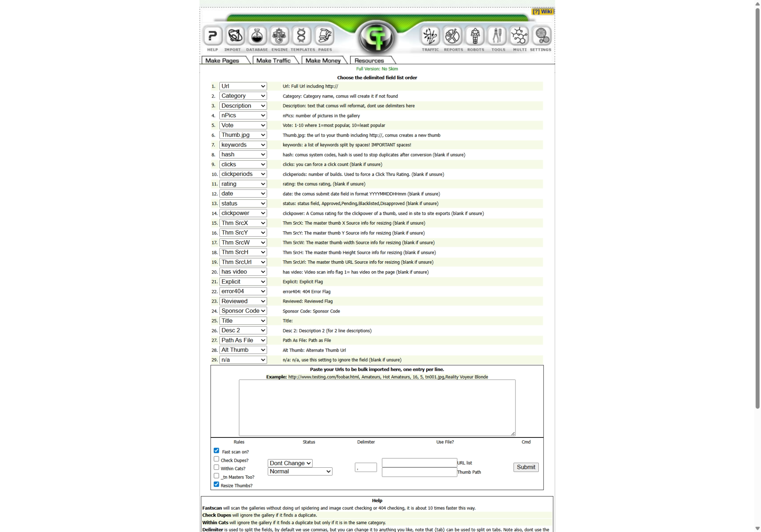The image size is (761, 532).
Task: Open the field 1 Url dropdown
Action: (x=243, y=86)
